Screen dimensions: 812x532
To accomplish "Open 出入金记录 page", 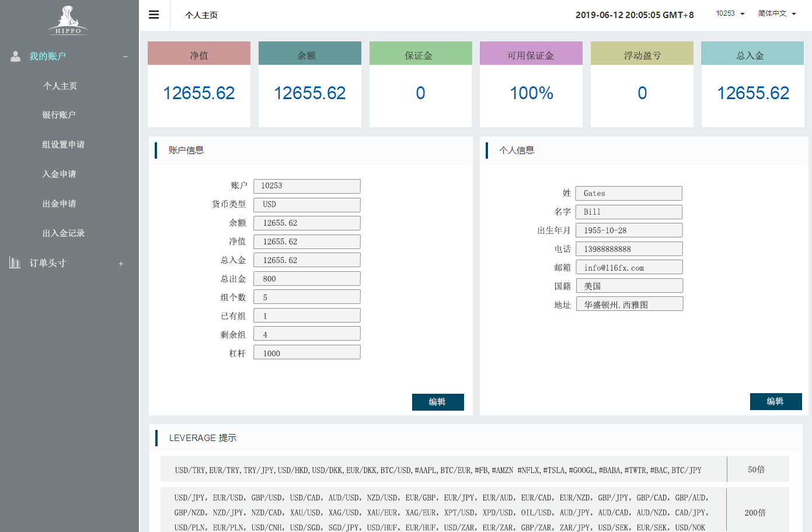I will coord(63,233).
